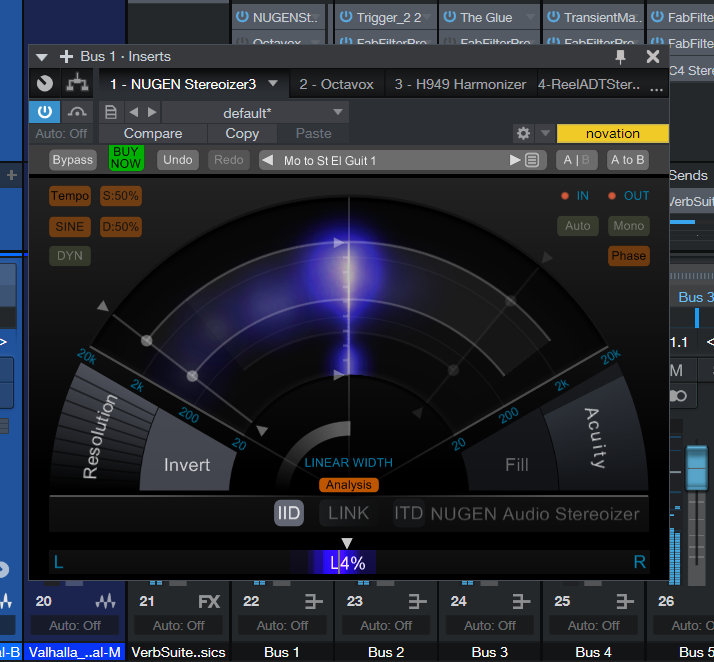Enable the Mono output button
The height and width of the screenshot is (662, 714).
[628, 226]
